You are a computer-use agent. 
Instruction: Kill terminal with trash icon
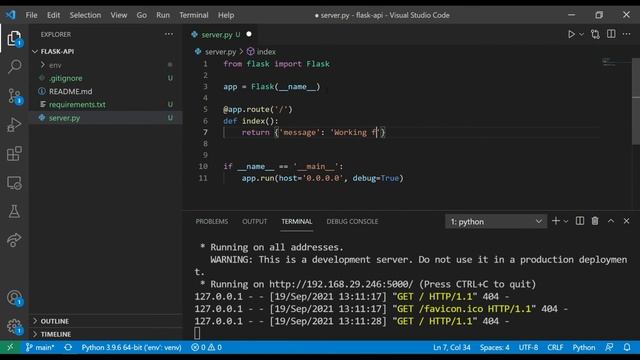[595, 221]
